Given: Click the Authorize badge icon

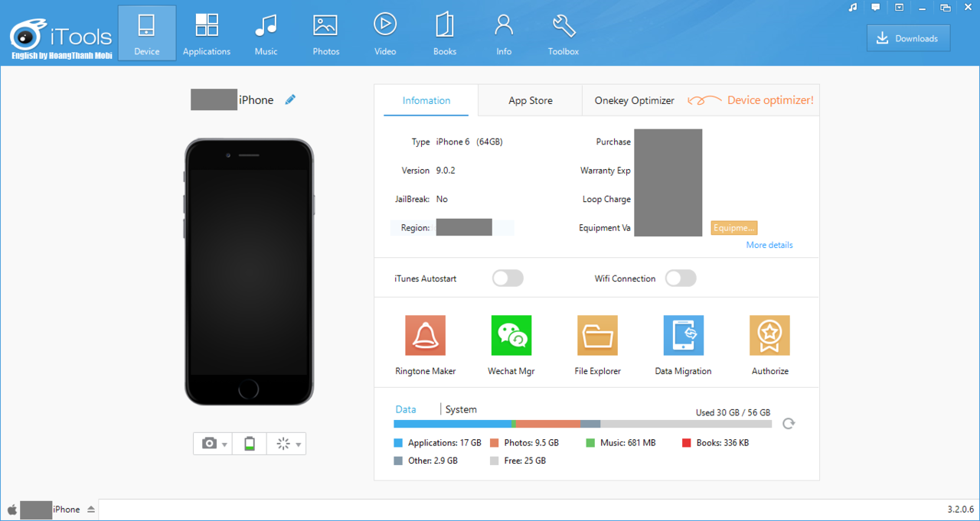Looking at the screenshot, I should click(x=769, y=336).
